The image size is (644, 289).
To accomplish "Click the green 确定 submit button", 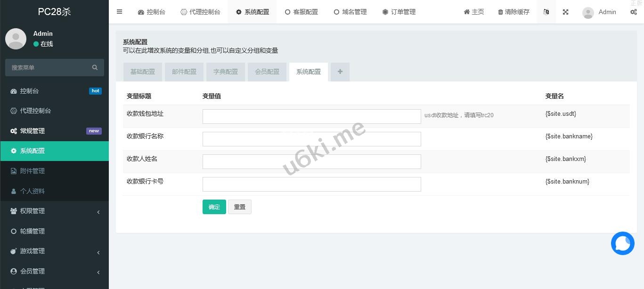I will click(214, 207).
